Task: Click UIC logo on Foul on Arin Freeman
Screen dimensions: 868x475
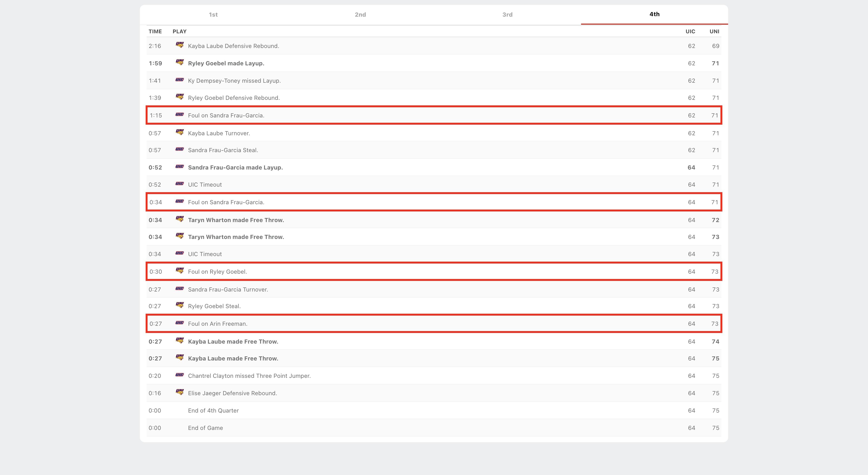Action: pos(180,323)
